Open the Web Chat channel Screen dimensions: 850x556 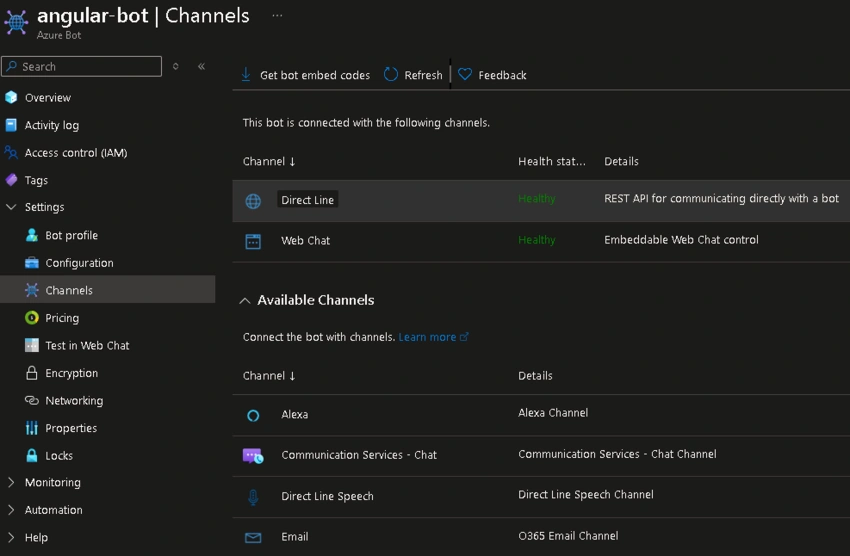(305, 241)
